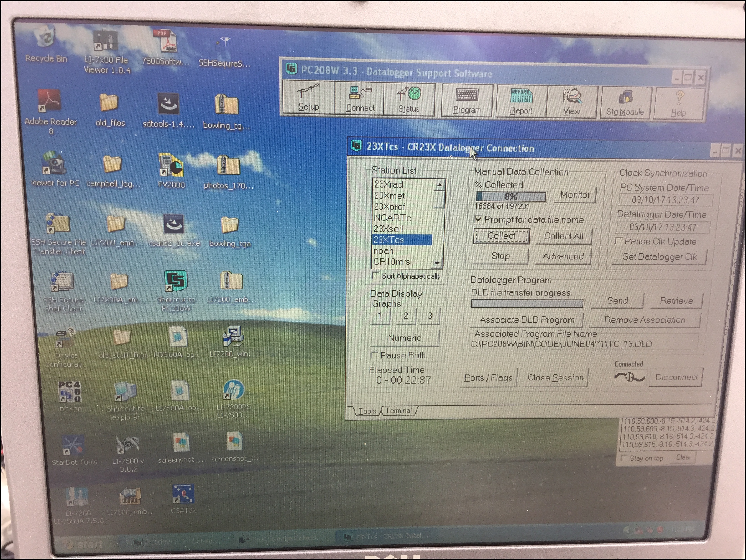Open Ports / Flags dialog

point(488,378)
